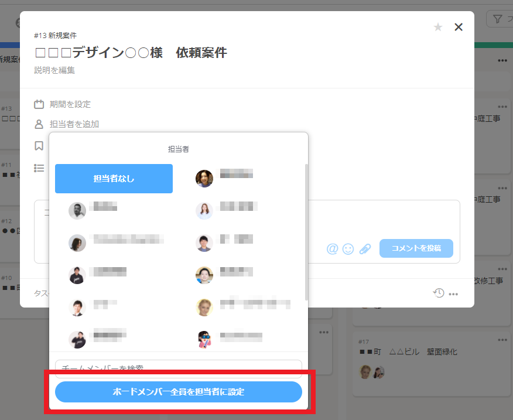Open three-dot menu on card #17

[x=502, y=340]
